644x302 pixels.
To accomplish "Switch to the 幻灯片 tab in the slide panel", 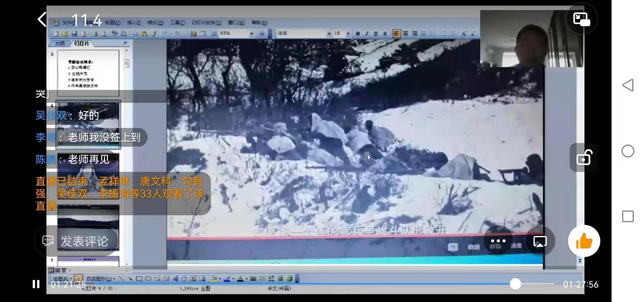I will tap(81, 43).
